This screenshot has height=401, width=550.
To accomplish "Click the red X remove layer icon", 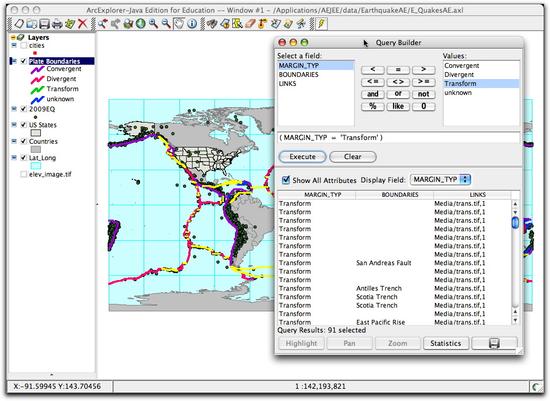I will pyautogui.click(x=82, y=24).
